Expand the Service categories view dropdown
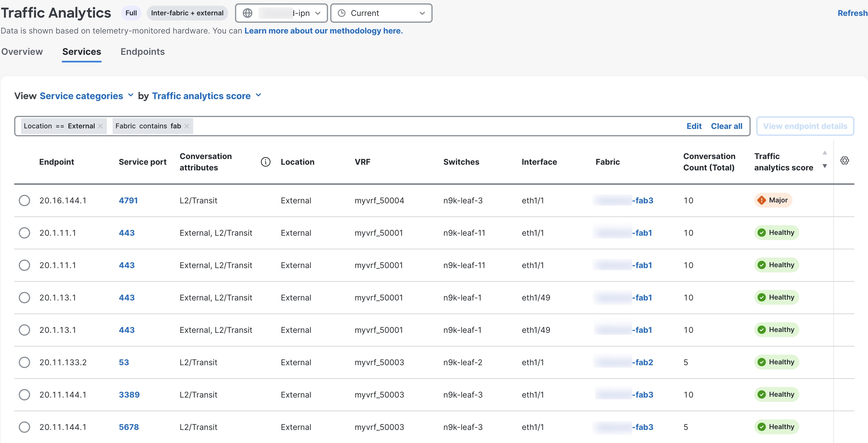868x443 pixels. [x=87, y=96]
